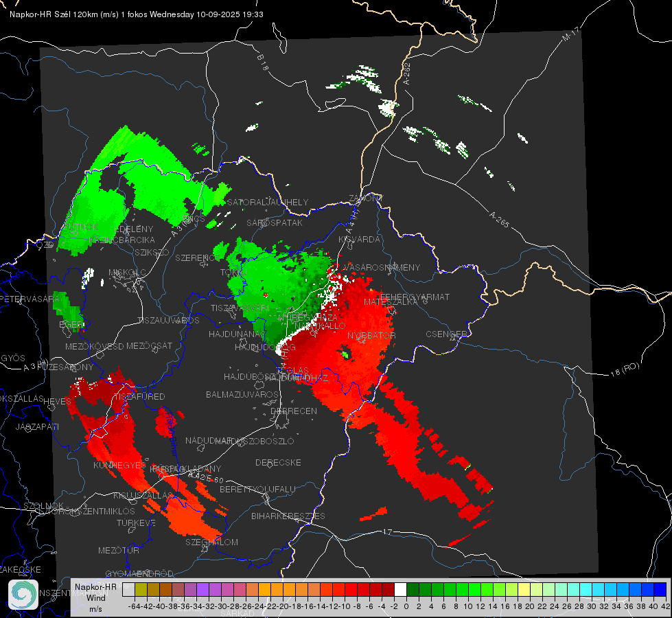Click the blue spiral logo icon
The width and height of the screenshot is (672, 618).
[23, 595]
